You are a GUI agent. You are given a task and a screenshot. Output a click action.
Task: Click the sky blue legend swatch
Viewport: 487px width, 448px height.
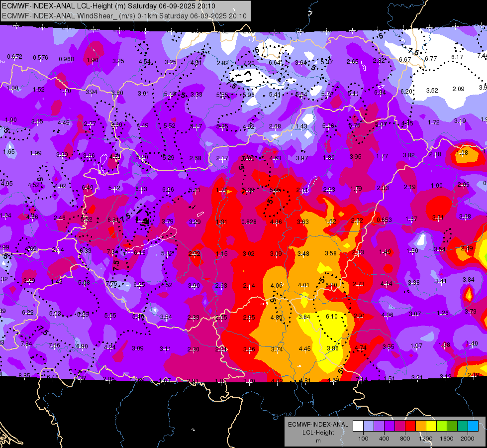[473, 426]
